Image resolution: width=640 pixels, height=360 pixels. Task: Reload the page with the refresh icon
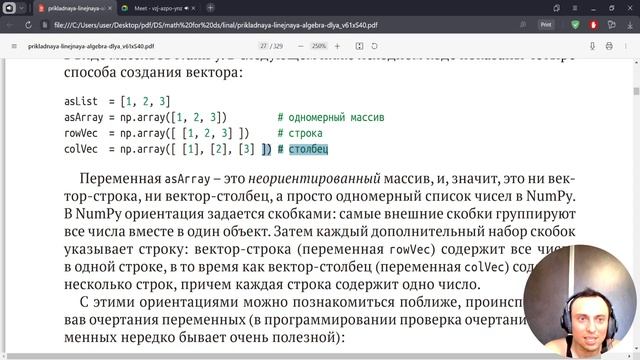pyautogui.click(x=28, y=25)
